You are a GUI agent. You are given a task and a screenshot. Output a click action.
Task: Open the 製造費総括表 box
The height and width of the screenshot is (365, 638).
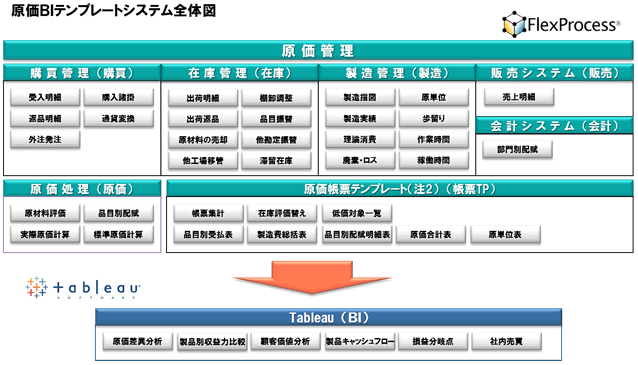pyautogui.click(x=282, y=234)
